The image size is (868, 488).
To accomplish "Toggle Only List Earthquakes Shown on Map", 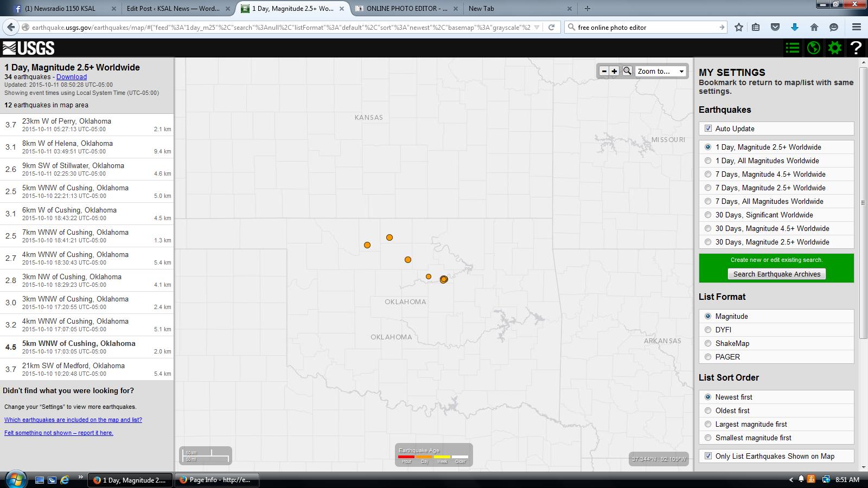I will click(708, 456).
